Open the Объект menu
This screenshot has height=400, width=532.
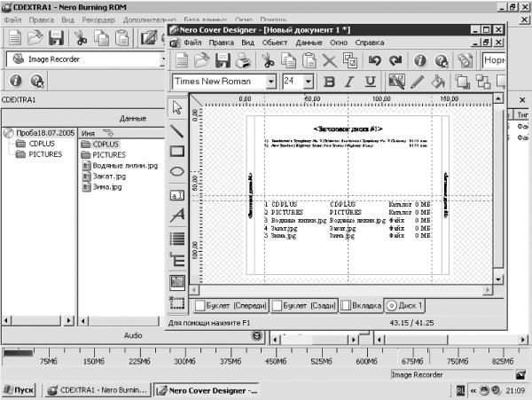pyautogui.click(x=275, y=43)
